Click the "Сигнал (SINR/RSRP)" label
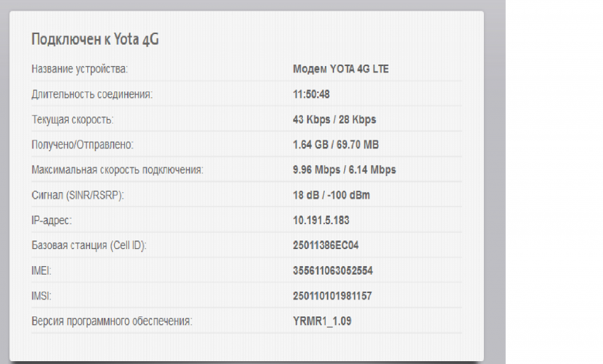603x364 pixels. coord(78,195)
